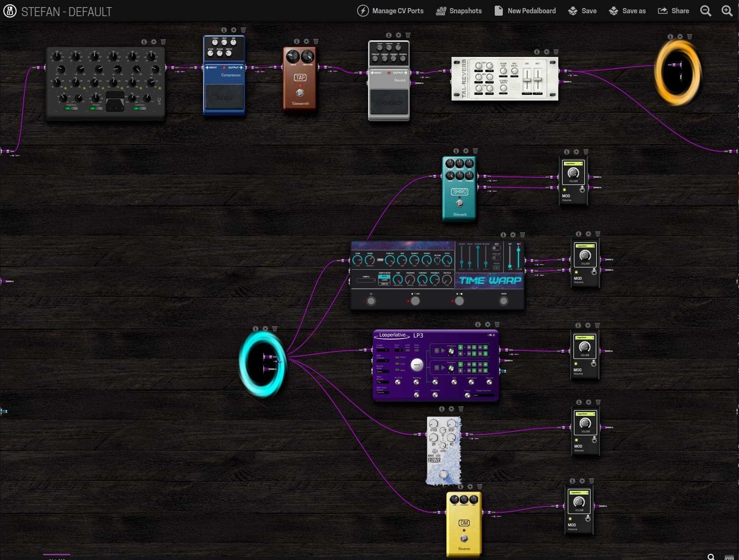Remove the Looperlative LP3 with its trash icon
739x560 pixels.
tap(497, 325)
